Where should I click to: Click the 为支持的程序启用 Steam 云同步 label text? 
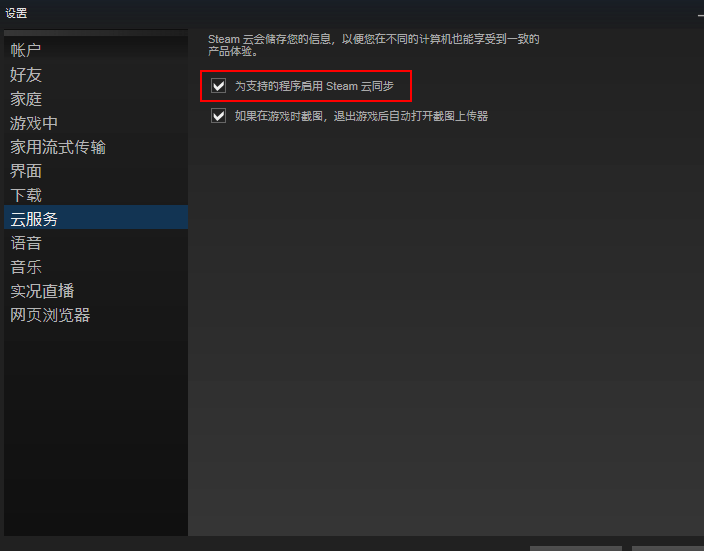click(x=314, y=86)
